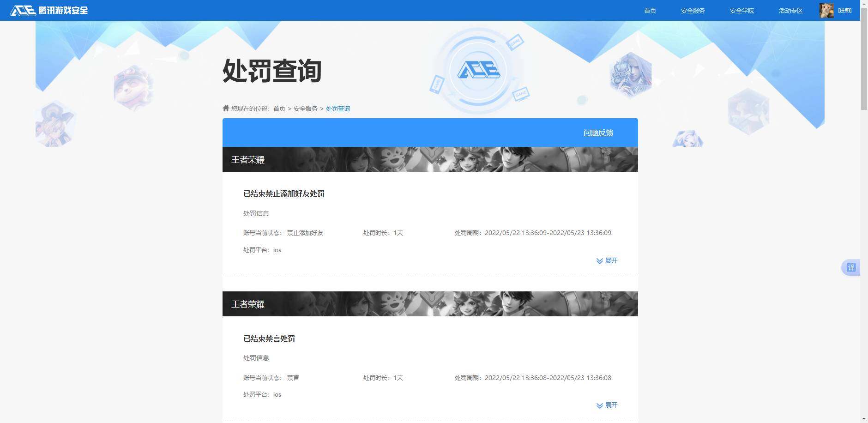Click the double-chevron beside the first 展开

[599, 260]
